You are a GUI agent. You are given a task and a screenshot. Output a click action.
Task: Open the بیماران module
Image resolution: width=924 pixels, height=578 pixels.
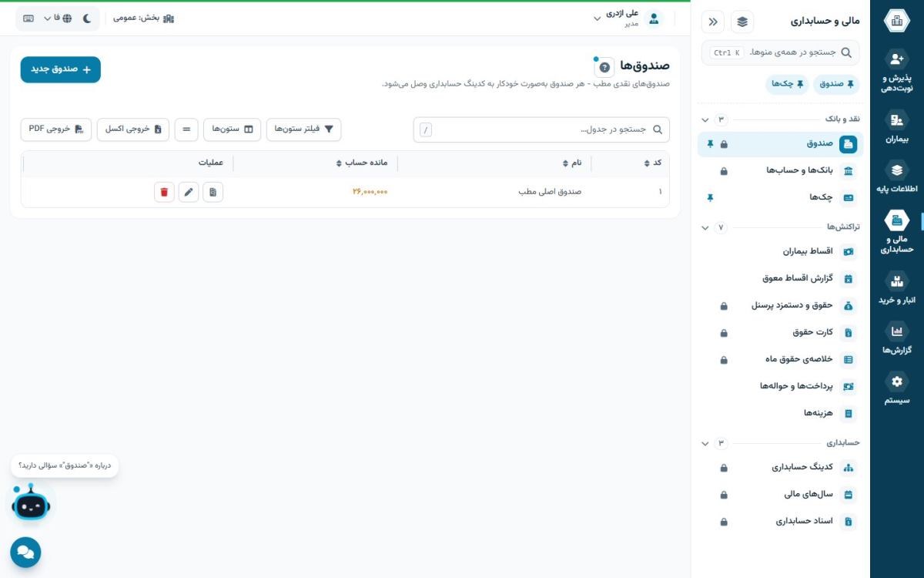[896, 127]
